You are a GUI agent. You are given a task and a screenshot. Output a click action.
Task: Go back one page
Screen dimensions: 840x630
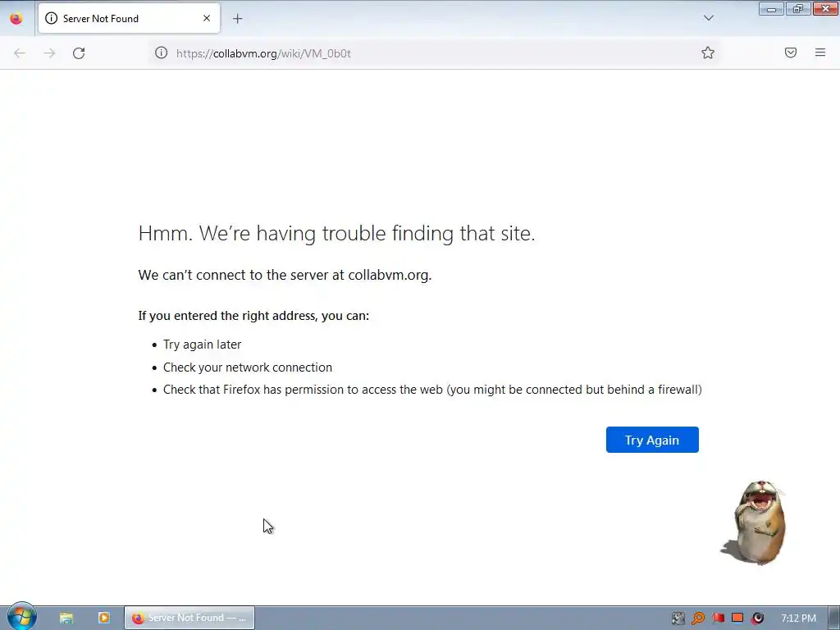pyautogui.click(x=20, y=53)
